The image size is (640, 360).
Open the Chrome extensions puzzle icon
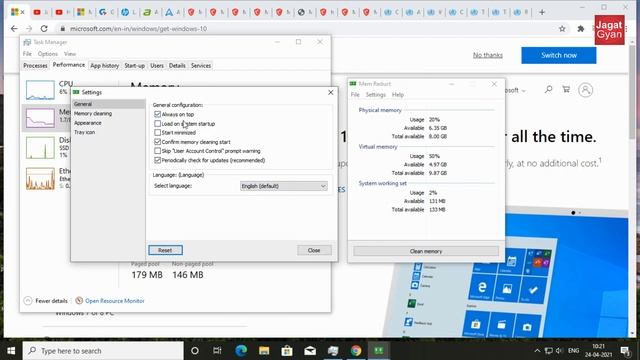[x=580, y=29]
